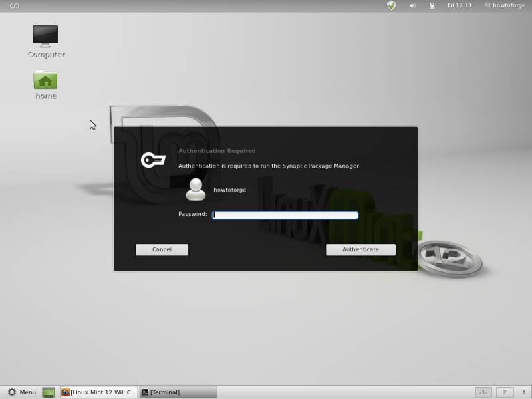
Task: Open the Menu button in bottom panel
Action: pos(22,392)
